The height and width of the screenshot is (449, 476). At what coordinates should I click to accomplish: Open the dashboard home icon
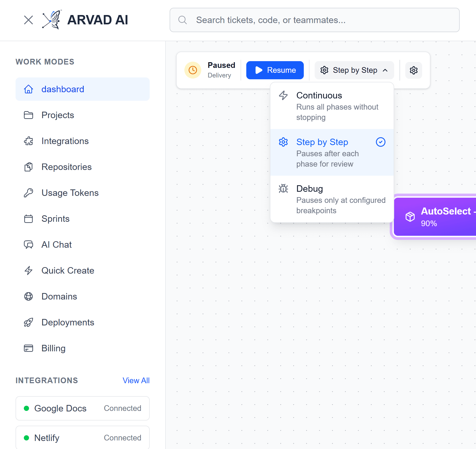(28, 89)
